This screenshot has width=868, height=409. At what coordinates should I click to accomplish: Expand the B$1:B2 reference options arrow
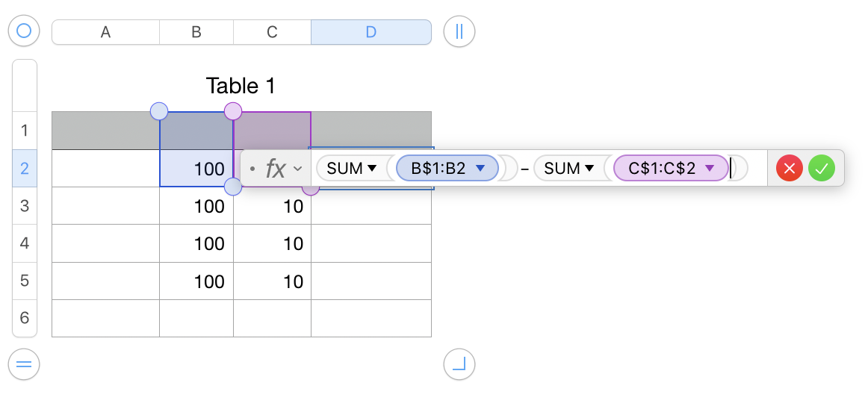[x=481, y=169]
